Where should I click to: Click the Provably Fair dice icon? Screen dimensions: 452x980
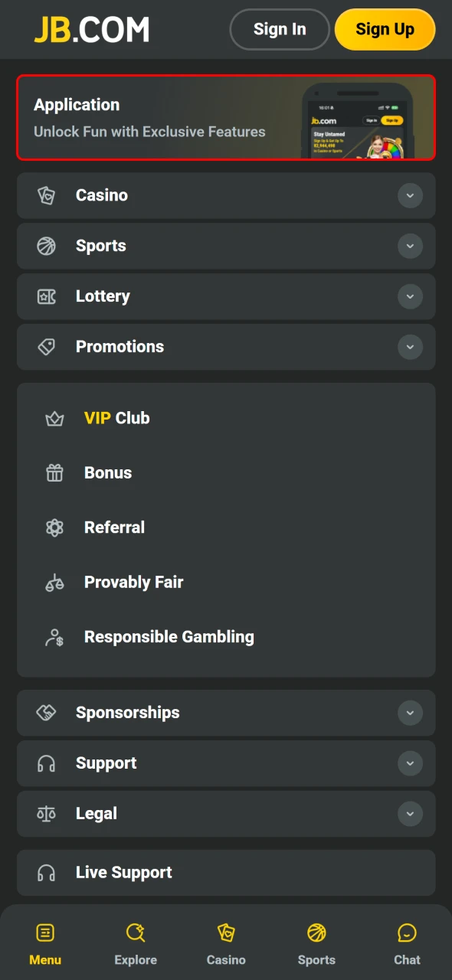pyautogui.click(x=54, y=582)
